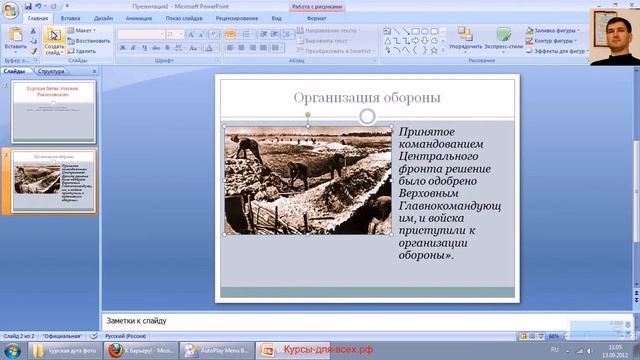Open the Показ слайдов ribbon tab
Image resolution: width=640 pixels, height=360 pixels.
click(x=184, y=18)
